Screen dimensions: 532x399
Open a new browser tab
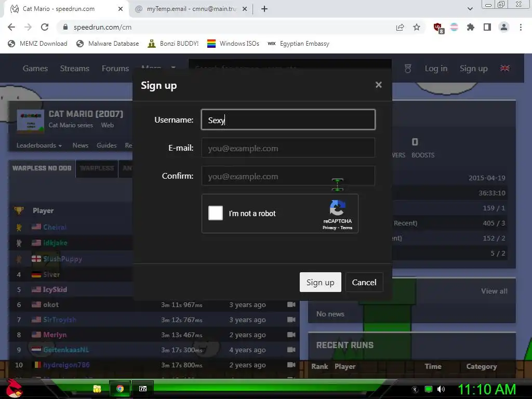[x=264, y=9]
